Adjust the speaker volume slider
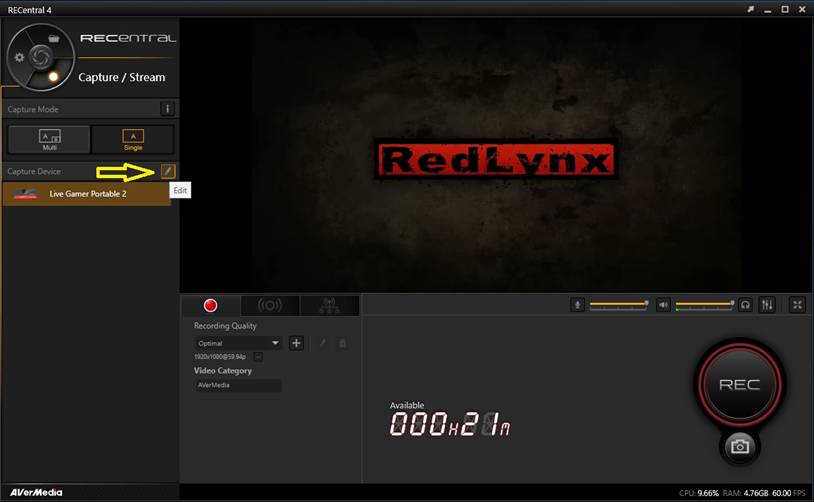Viewport: 814px width, 502px height. click(704, 305)
